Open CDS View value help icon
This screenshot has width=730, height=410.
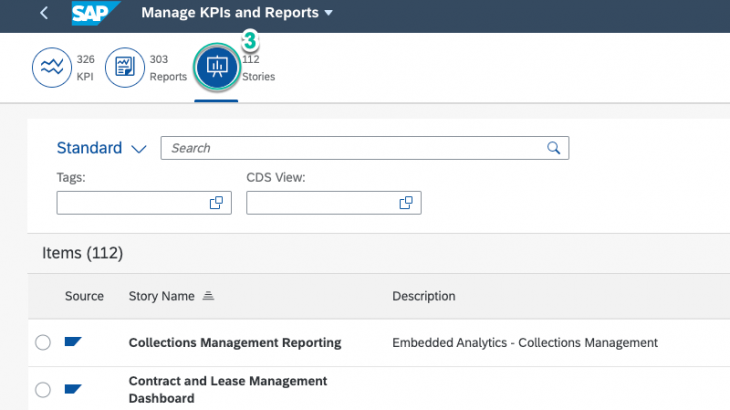coord(405,203)
